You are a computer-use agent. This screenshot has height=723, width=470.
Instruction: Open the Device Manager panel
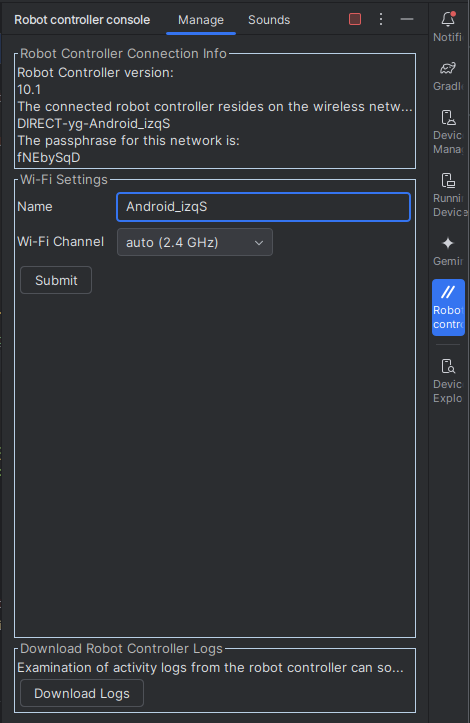[x=448, y=132]
